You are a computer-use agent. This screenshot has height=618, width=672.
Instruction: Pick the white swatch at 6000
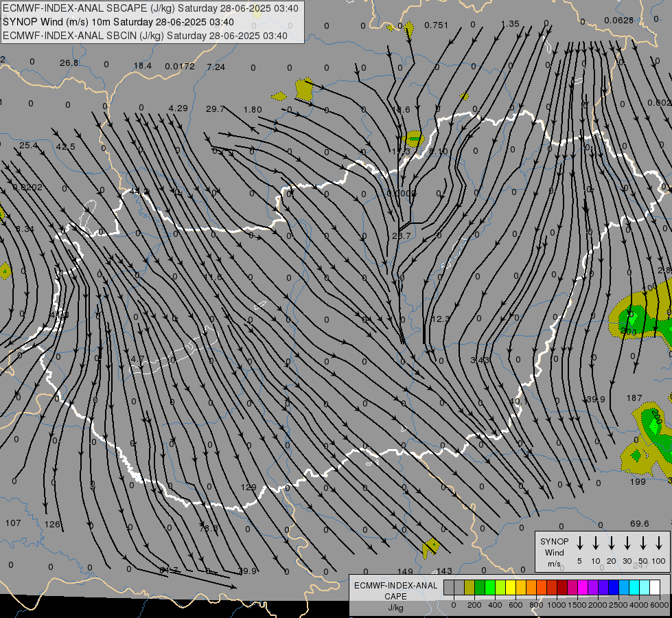654,587
